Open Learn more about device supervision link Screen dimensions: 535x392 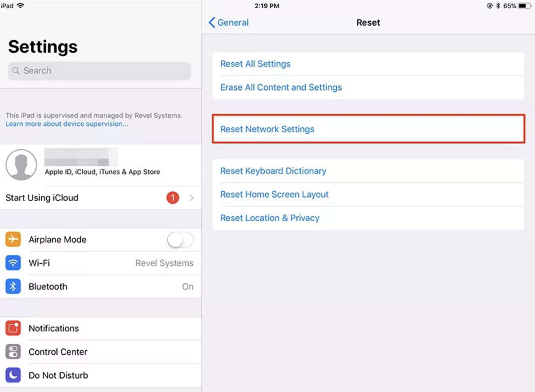click(x=67, y=124)
